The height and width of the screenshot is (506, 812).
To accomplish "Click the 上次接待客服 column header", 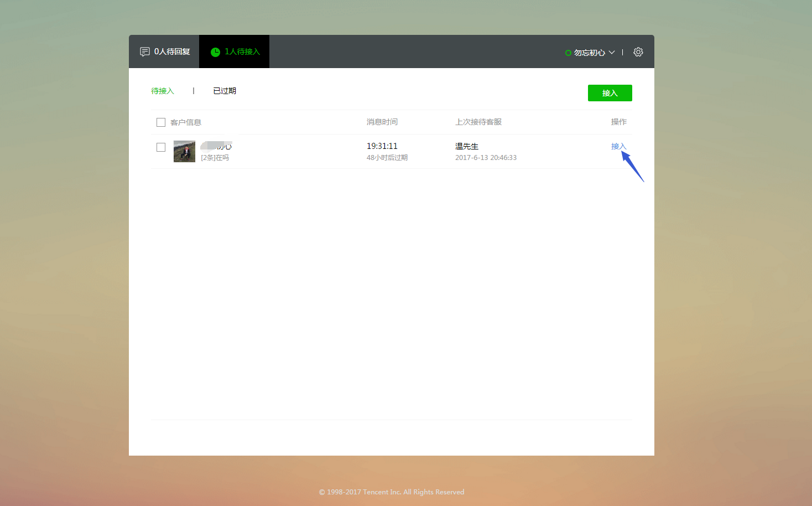I will click(478, 122).
